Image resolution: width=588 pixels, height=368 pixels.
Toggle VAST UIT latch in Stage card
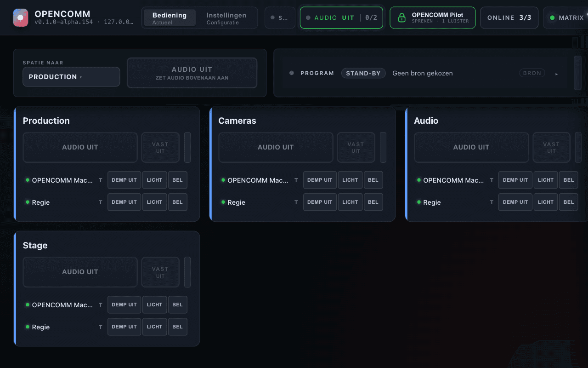[x=160, y=272]
